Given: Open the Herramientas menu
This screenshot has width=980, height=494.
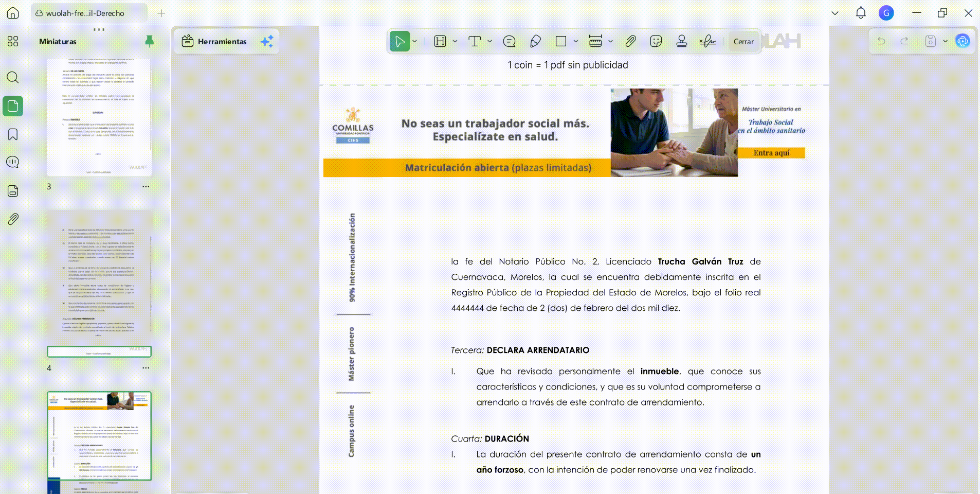Looking at the screenshot, I should point(214,41).
